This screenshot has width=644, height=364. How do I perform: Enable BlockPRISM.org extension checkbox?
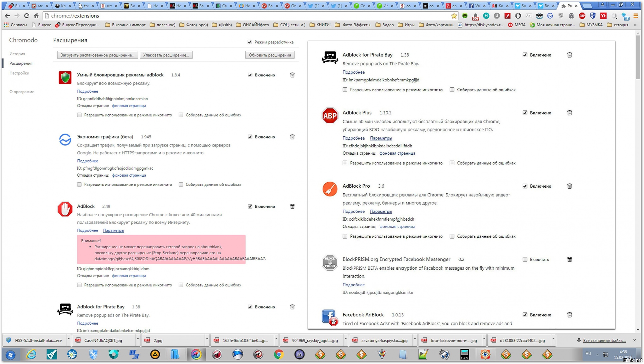pyautogui.click(x=525, y=259)
